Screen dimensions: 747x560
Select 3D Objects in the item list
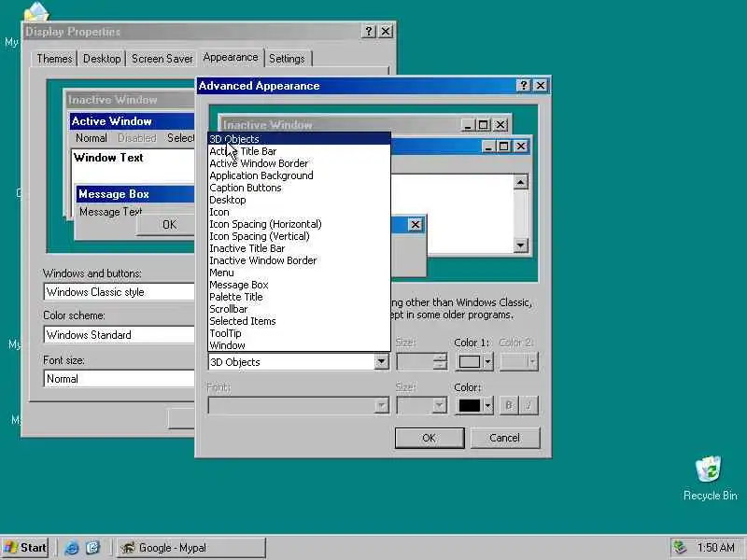(299, 139)
